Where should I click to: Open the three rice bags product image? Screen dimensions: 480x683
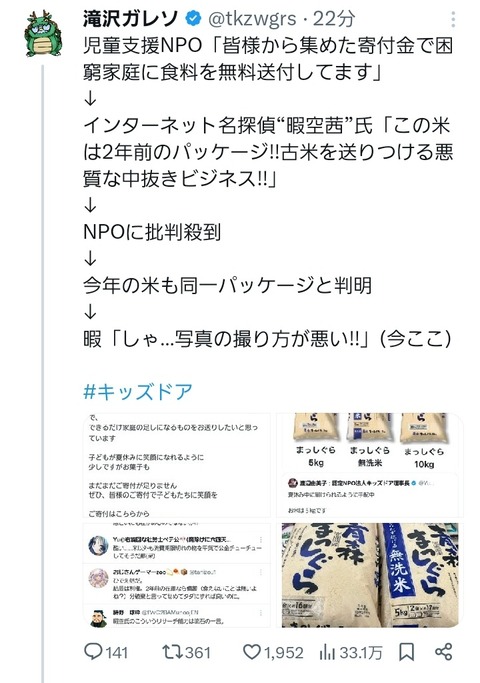click(370, 465)
